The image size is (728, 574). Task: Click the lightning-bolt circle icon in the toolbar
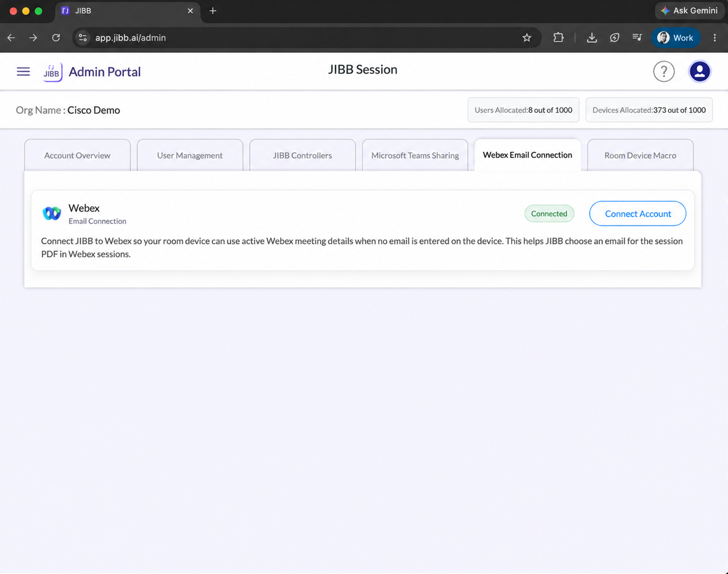point(614,38)
